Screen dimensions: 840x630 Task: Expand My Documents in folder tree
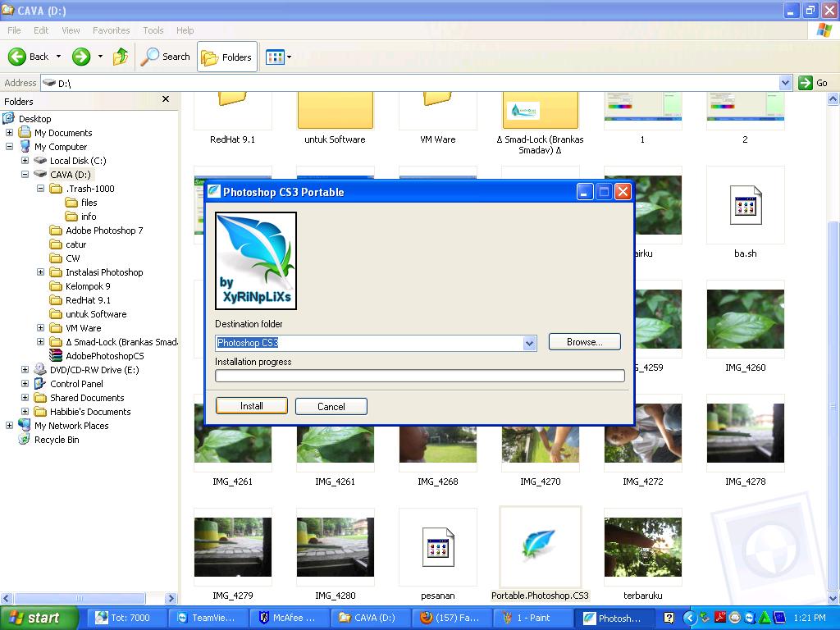coord(9,132)
